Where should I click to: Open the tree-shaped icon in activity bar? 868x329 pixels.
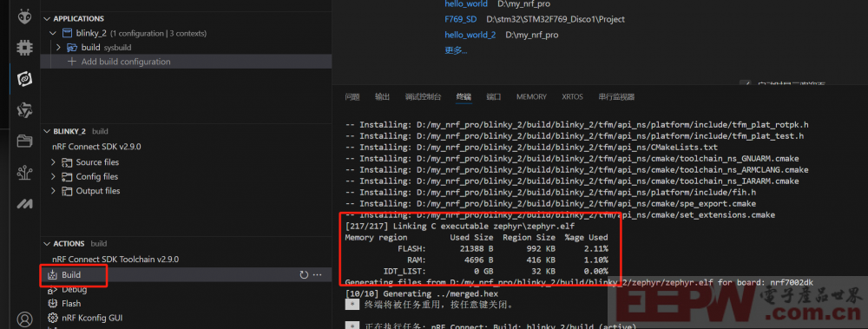click(24, 174)
